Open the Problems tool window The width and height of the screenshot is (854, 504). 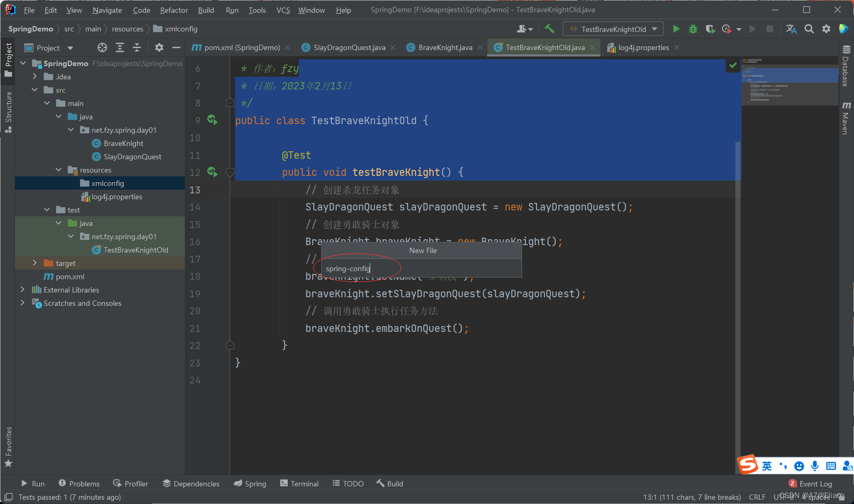coord(79,483)
